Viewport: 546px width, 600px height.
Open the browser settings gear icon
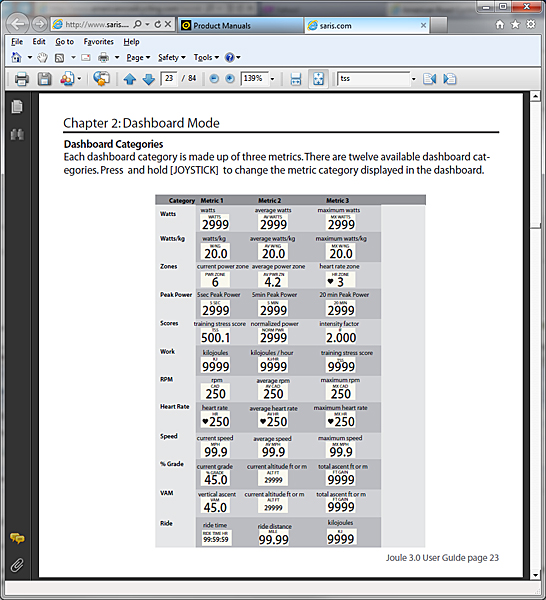[x=531, y=24]
